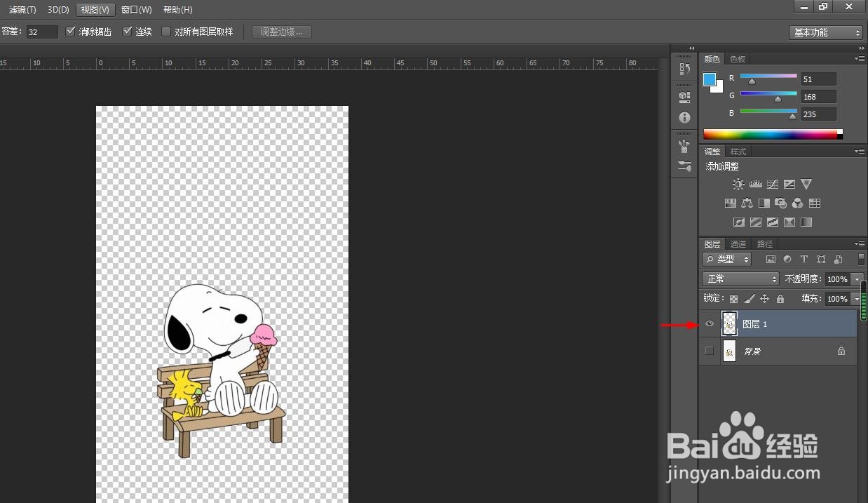Viewport: 868px width, 503px height.
Task: Toggle the layer filter on/off switch
Action: click(861, 260)
